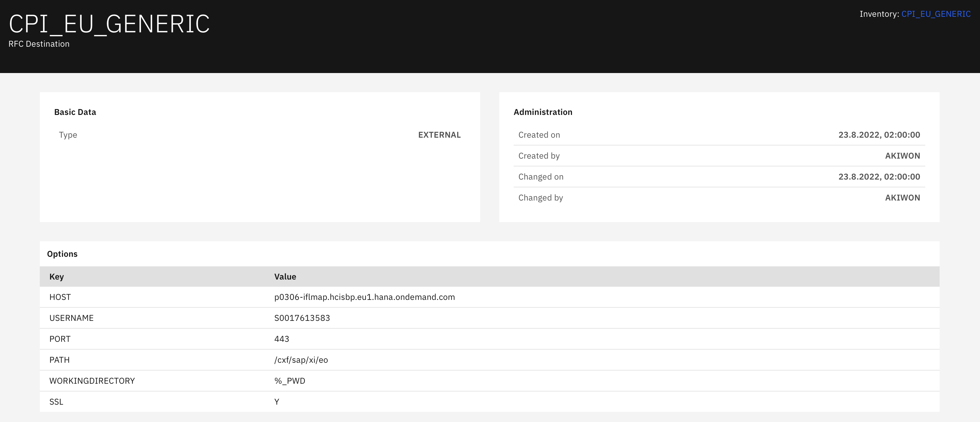Click the Y value for SSL

pyautogui.click(x=277, y=401)
